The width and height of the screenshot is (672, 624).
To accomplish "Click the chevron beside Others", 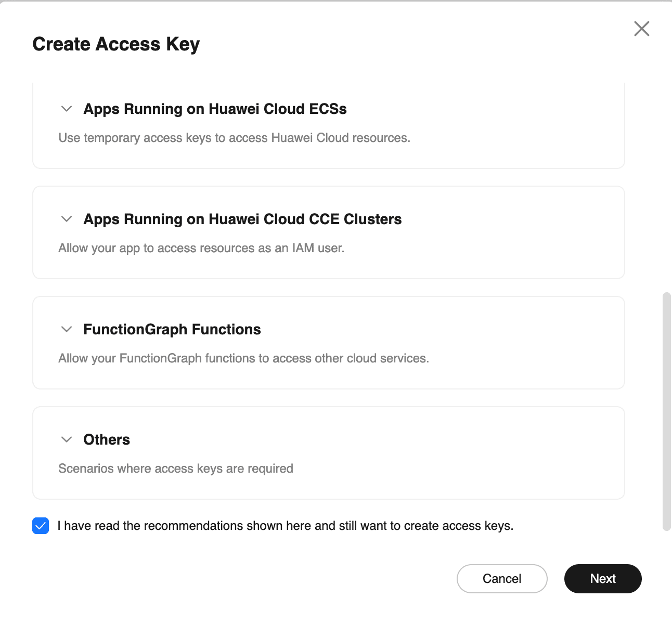I will click(66, 439).
